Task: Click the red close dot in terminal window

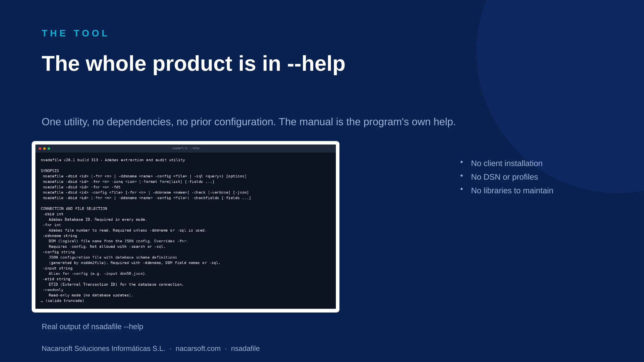Action: click(x=40, y=148)
